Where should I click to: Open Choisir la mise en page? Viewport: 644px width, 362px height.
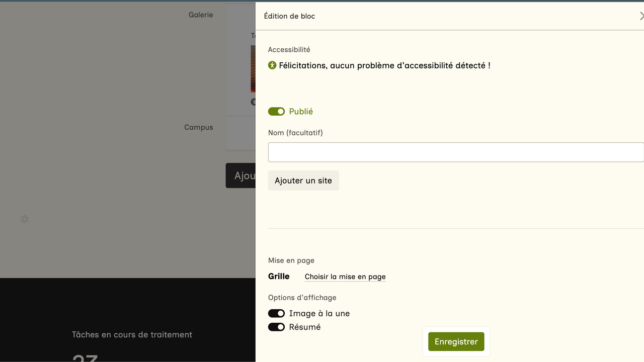pyautogui.click(x=345, y=277)
